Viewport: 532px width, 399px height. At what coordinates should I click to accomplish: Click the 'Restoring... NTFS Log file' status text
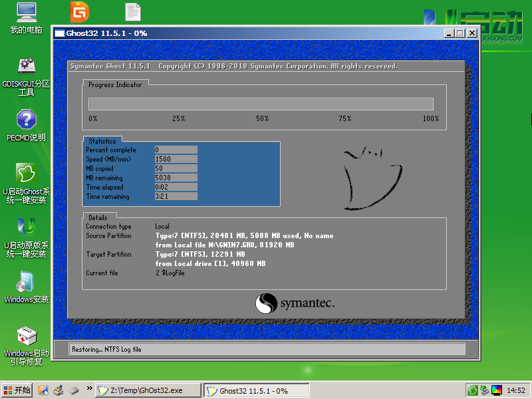point(106,350)
